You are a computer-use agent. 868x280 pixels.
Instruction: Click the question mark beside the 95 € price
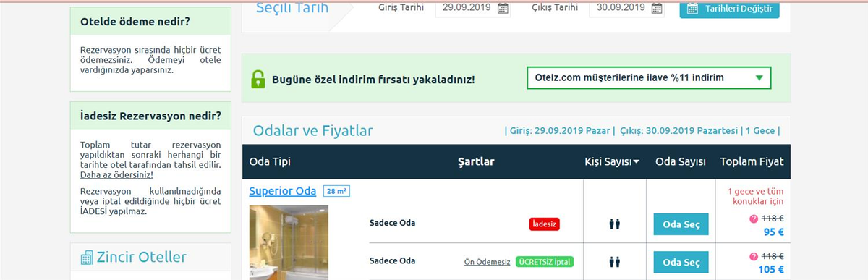pyautogui.click(x=754, y=217)
